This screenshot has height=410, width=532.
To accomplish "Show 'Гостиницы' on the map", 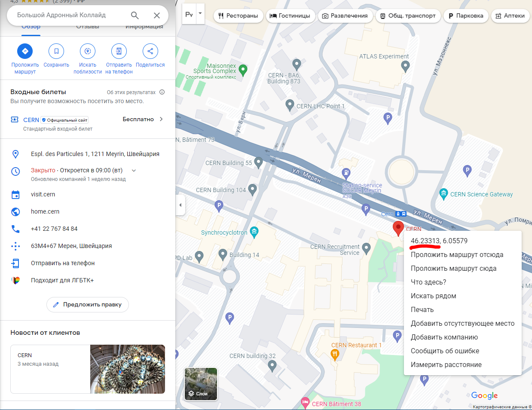I will [x=291, y=16].
